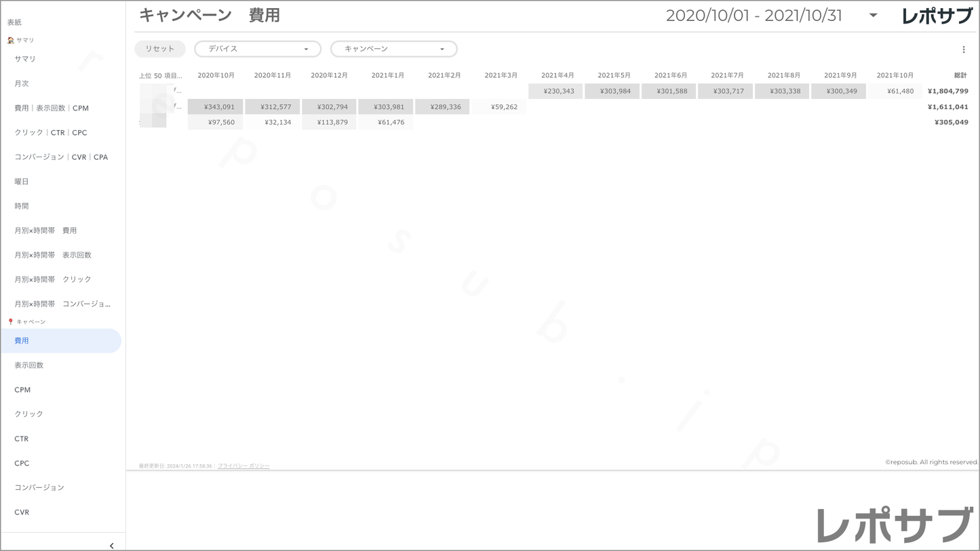Open the 曜日 report page
The width and height of the screenshot is (980, 551).
[22, 182]
